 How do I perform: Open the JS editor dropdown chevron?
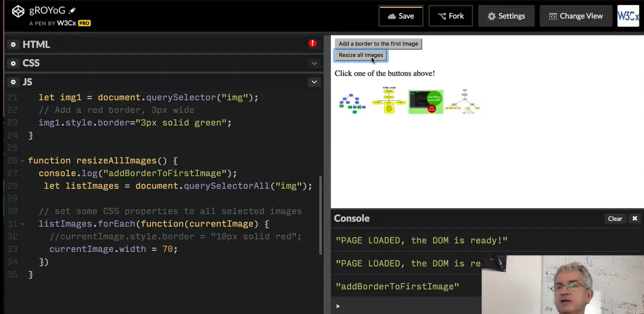(314, 82)
